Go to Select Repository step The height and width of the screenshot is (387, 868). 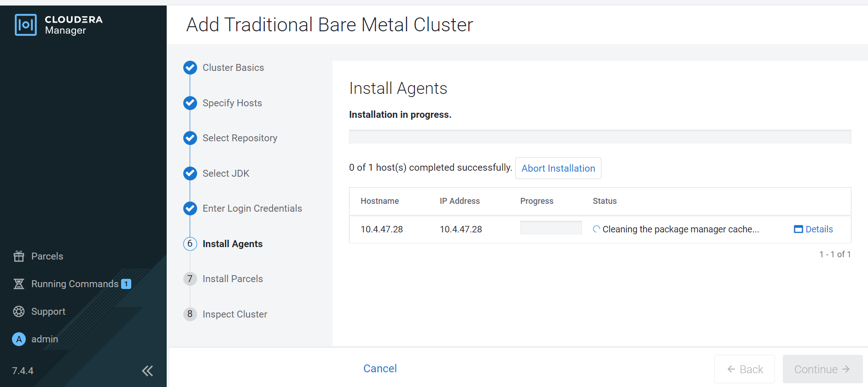click(239, 138)
